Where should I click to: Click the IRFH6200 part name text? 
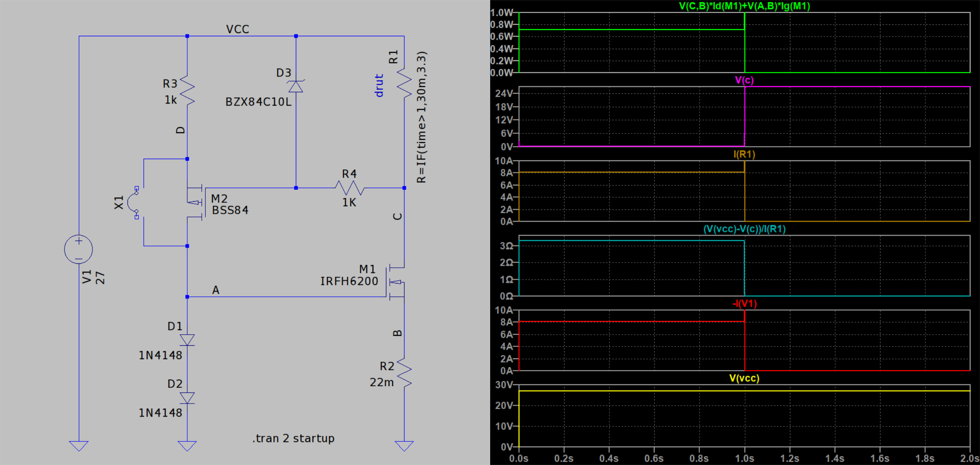pos(349,281)
